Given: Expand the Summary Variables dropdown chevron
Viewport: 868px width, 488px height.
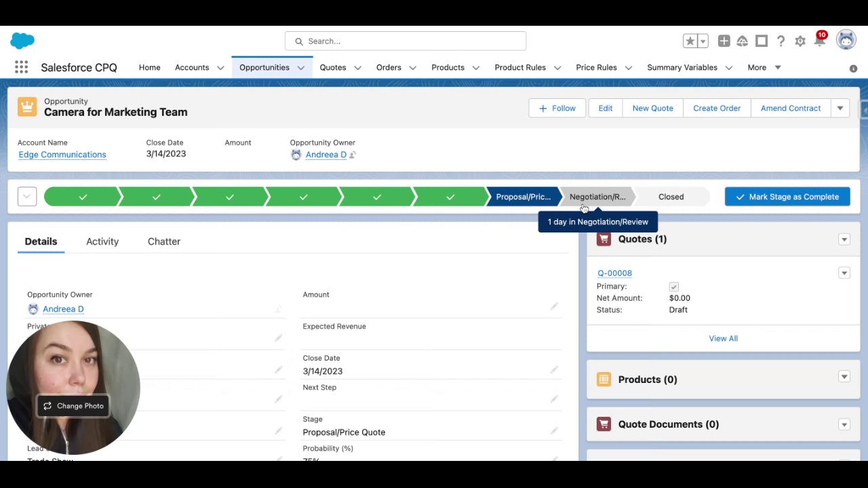Looking at the screenshot, I should 729,68.
